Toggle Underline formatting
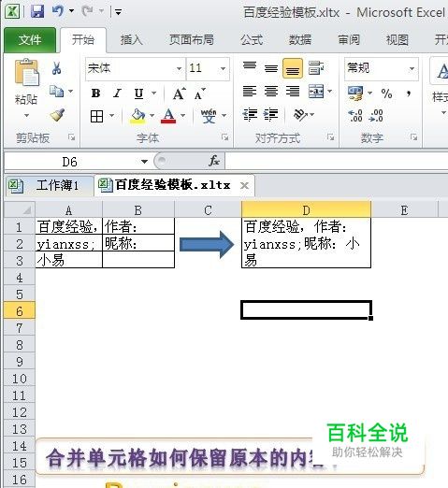The width and height of the screenshot is (448, 488). point(139,93)
